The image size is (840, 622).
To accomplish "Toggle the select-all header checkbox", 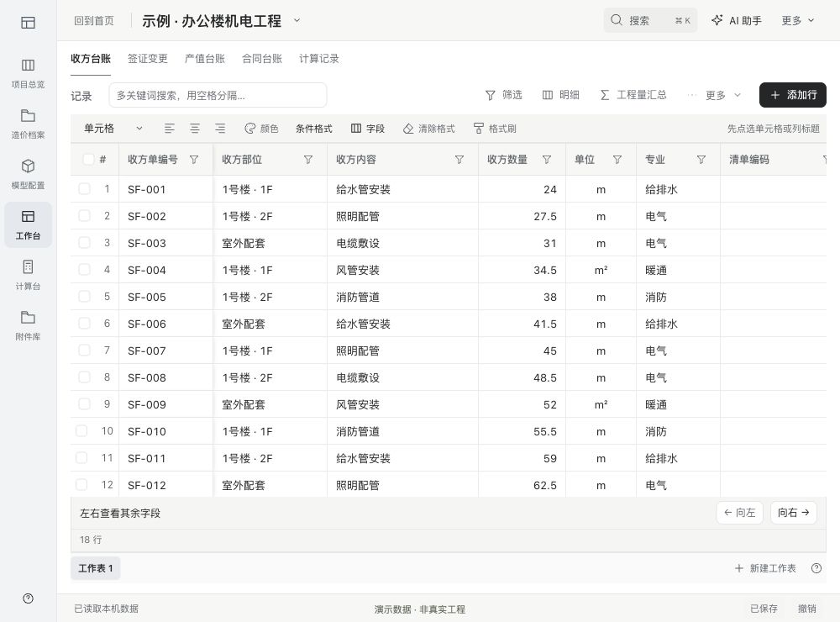I will point(88,159).
